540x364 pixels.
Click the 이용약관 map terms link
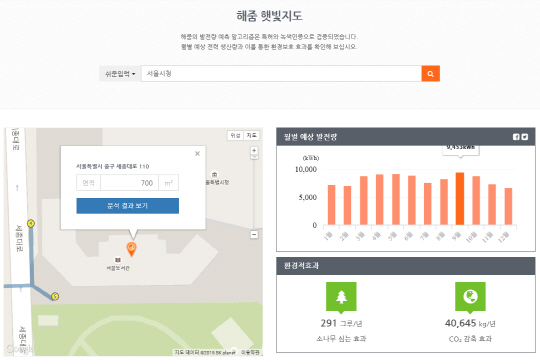[x=250, y=352]
